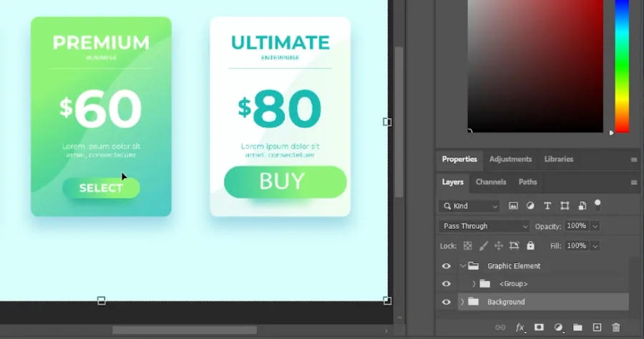Viewport: 644px width, 339px height.
Task: Add layer mask icon
Action: [539, 327]
